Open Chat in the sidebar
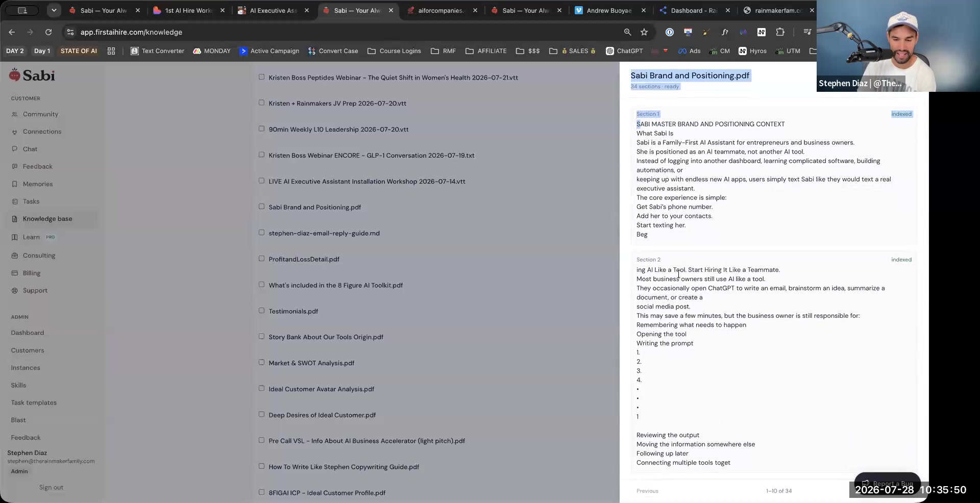The width and height of the screenshot is (980, 503). [30, 149]
